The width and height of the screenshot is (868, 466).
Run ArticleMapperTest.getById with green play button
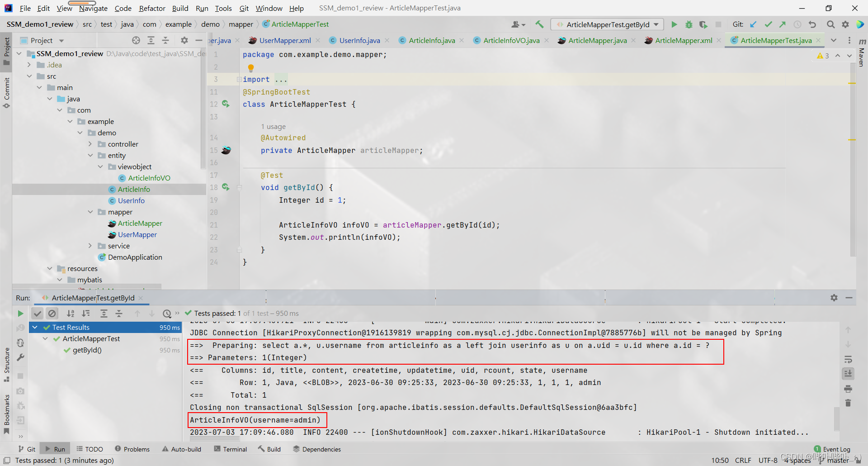click(674, 24)
